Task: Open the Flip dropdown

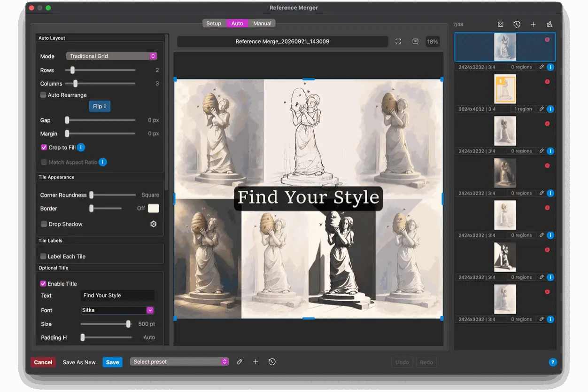Action: coord(100,107)
